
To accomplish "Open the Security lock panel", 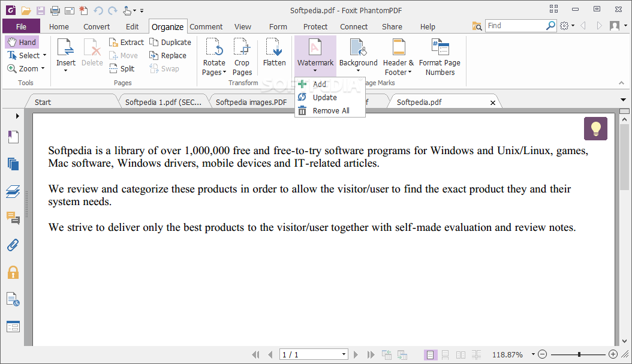I will [x=13, y=272].
